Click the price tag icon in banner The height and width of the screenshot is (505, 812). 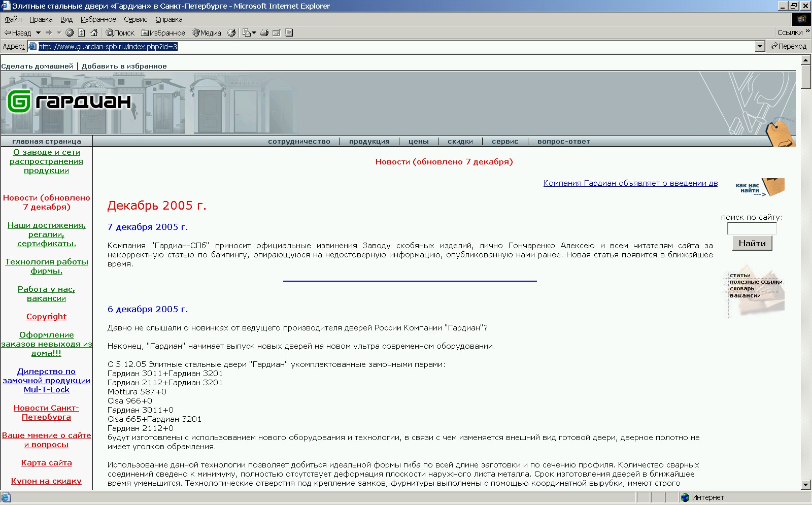point(780,133)
